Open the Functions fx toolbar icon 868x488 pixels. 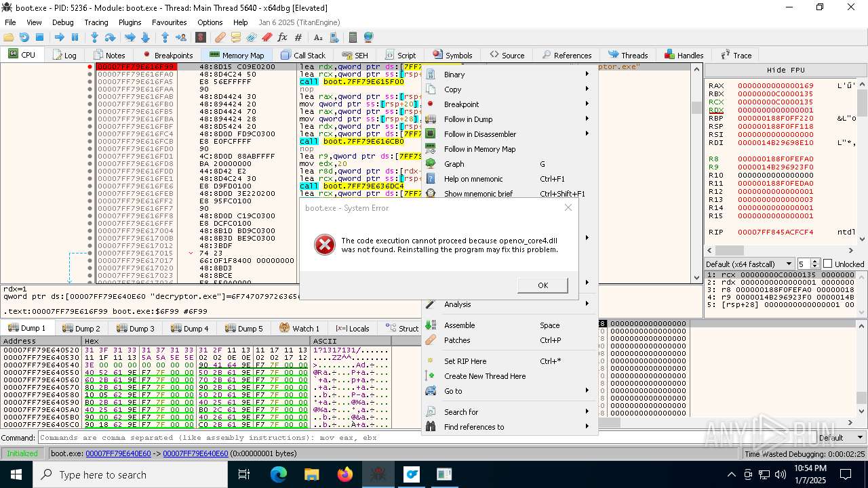click(282, 37)
